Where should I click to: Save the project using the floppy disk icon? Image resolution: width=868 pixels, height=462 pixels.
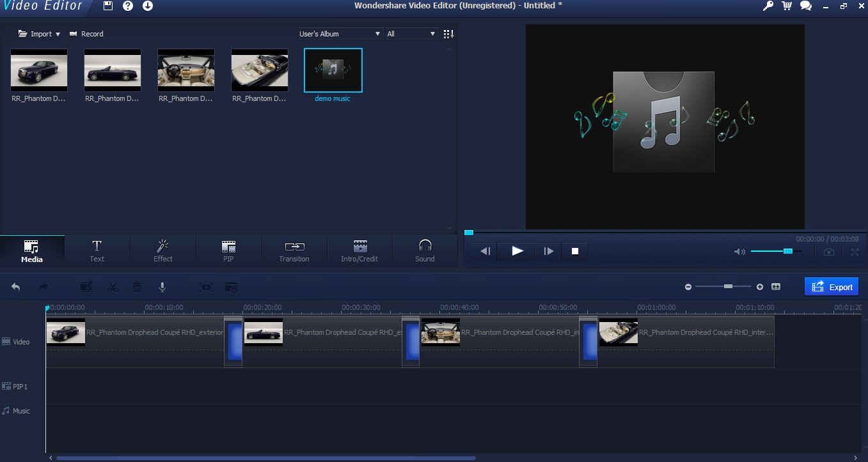point(107,6)
